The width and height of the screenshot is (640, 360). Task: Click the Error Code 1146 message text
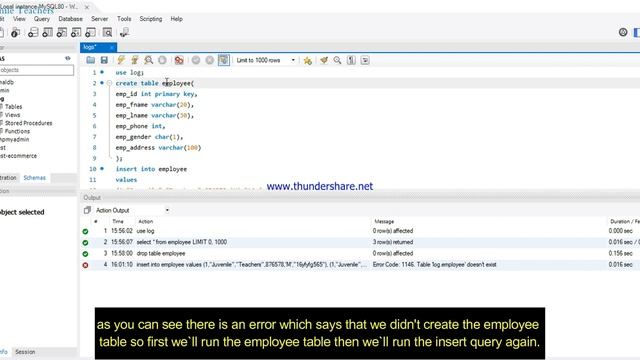click(x=434, y=264)
